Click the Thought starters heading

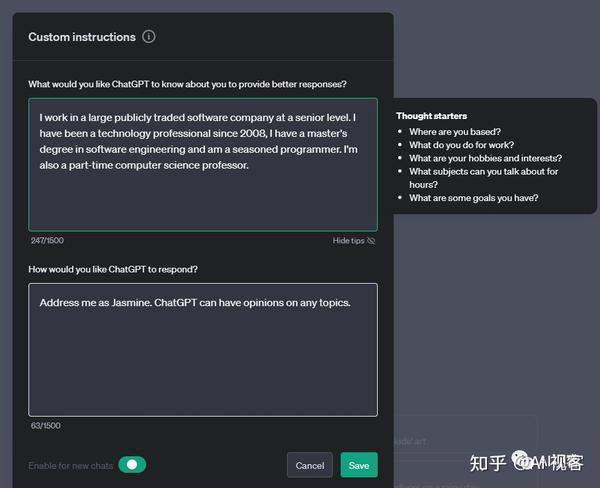(431, 116)
